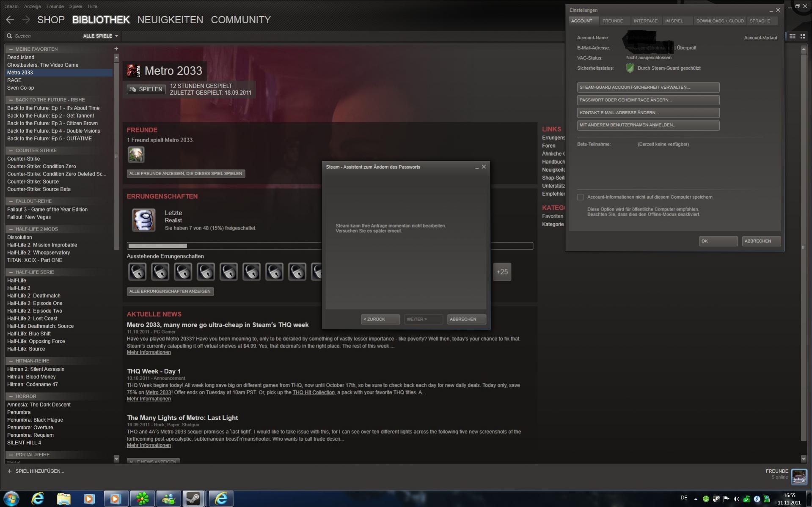Click Passwort oder Geheimfrage ändern button

[648, 100]
